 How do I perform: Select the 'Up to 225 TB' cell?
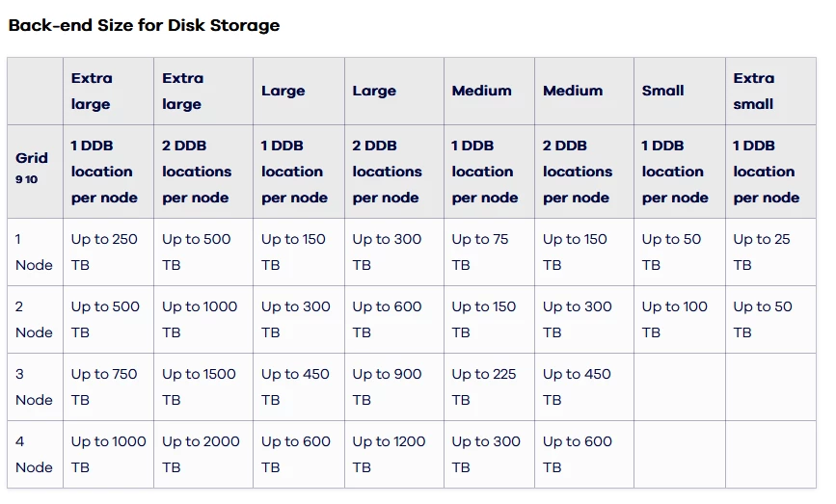489,386
